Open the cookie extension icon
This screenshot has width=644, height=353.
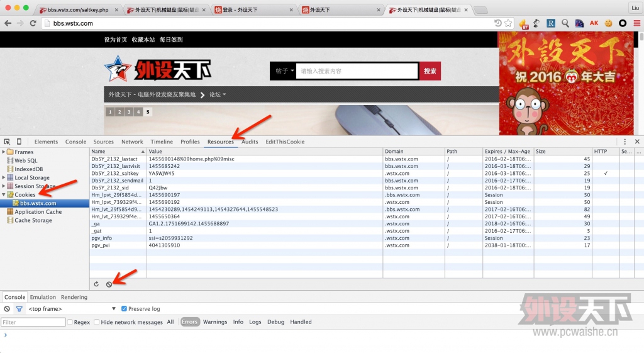(608, 23)
